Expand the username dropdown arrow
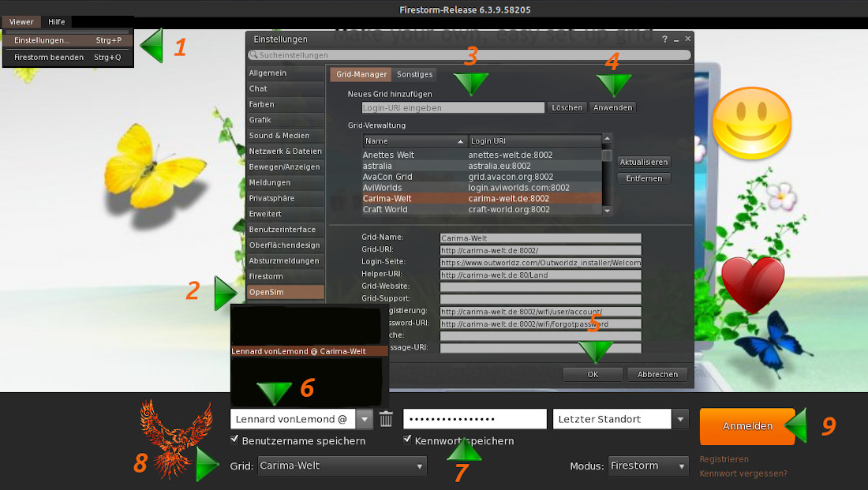This screenshot has height=490, width=868. (364, 419)
